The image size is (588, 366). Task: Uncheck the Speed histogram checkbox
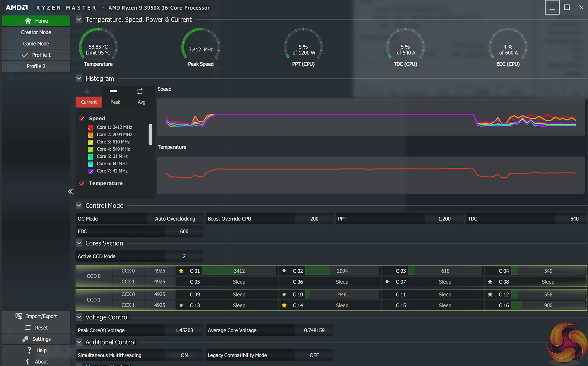pos(82,119)
